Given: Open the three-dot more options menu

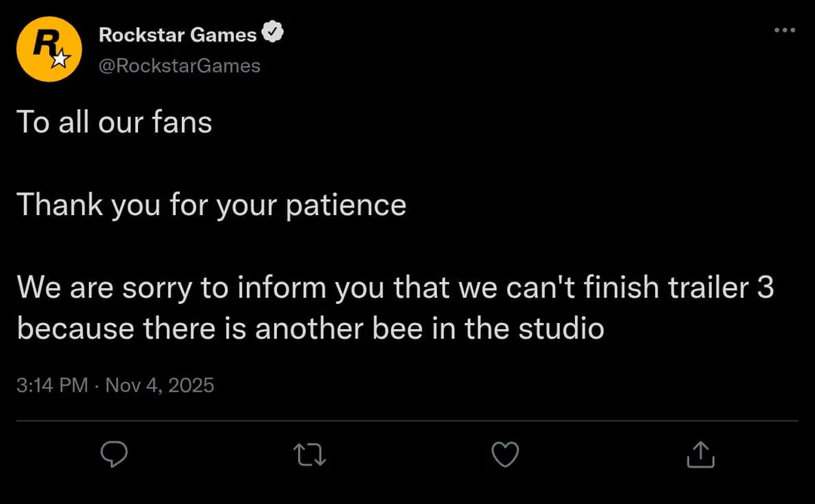Looking at the screenshot, I should coord(785,30).
